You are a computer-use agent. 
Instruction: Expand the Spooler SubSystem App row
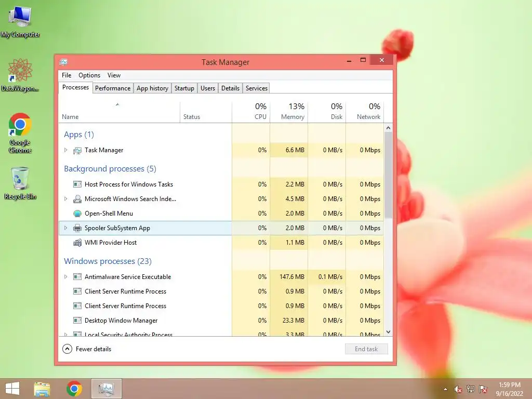click(66, 228)
